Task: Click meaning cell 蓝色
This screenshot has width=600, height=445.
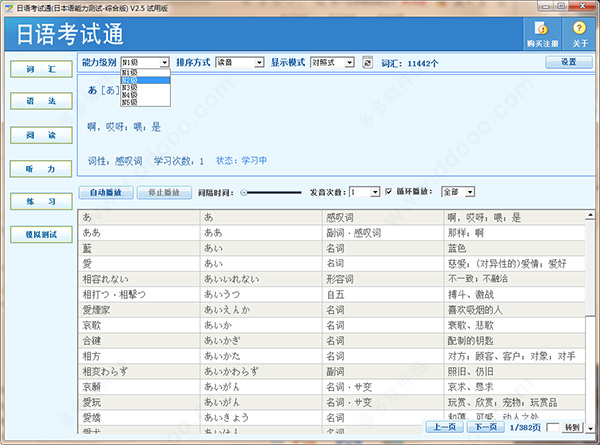Action: [x=514, y=248]
